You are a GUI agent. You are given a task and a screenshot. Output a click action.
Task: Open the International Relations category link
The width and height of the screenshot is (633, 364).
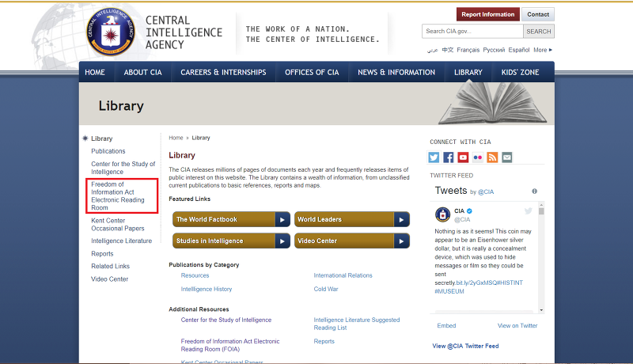[343, 275]
